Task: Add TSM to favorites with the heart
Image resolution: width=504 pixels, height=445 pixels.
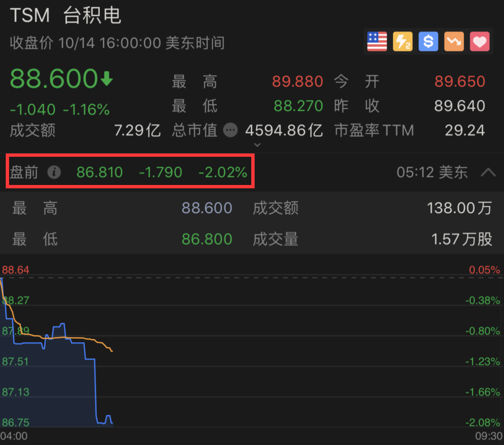Action: click(x=480, y=42)
